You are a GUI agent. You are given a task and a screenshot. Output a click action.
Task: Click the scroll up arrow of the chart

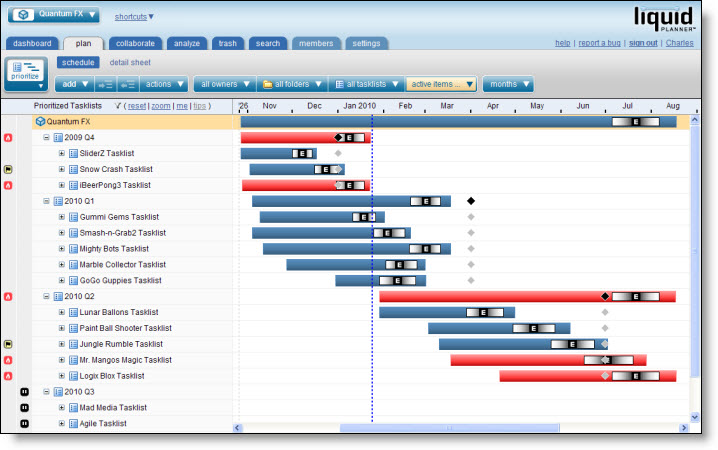coord(695,120)
